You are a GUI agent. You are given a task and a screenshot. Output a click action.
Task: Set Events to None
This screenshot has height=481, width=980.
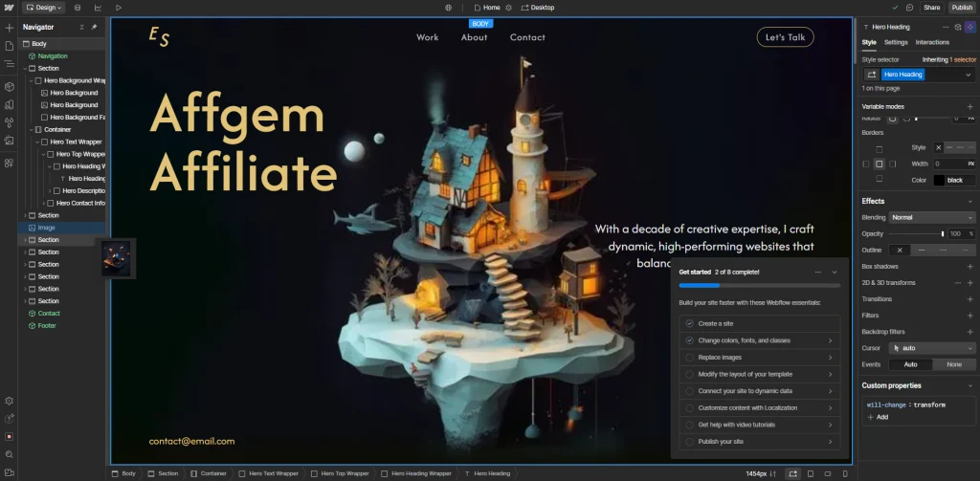click(x=954, y=364)
